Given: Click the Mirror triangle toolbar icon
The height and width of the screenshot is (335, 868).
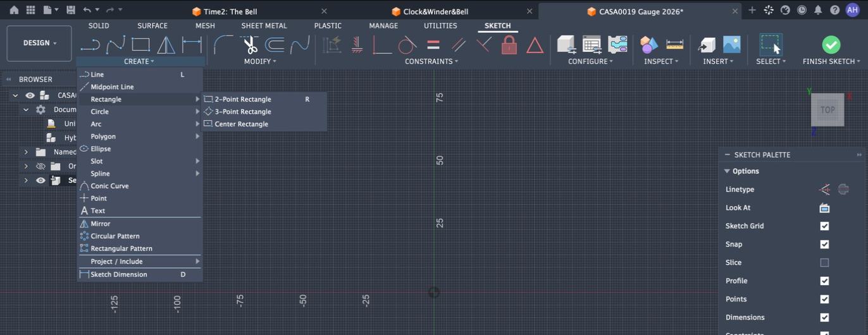Looking at the screenshot, I should [166, 44].
